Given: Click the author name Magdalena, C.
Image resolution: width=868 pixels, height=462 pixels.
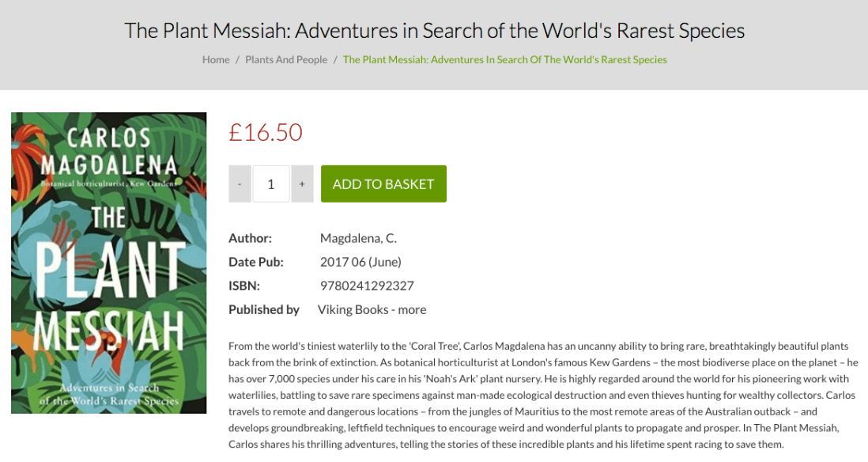Looking at the screenshot, I should point(358,238).
